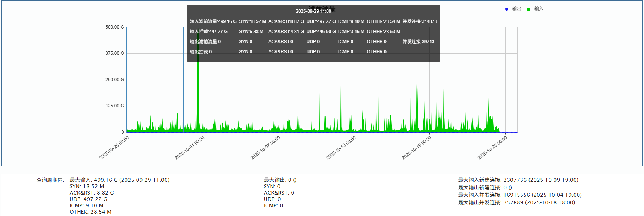Click the 375.00 G y-axis label

coord(114,53)
